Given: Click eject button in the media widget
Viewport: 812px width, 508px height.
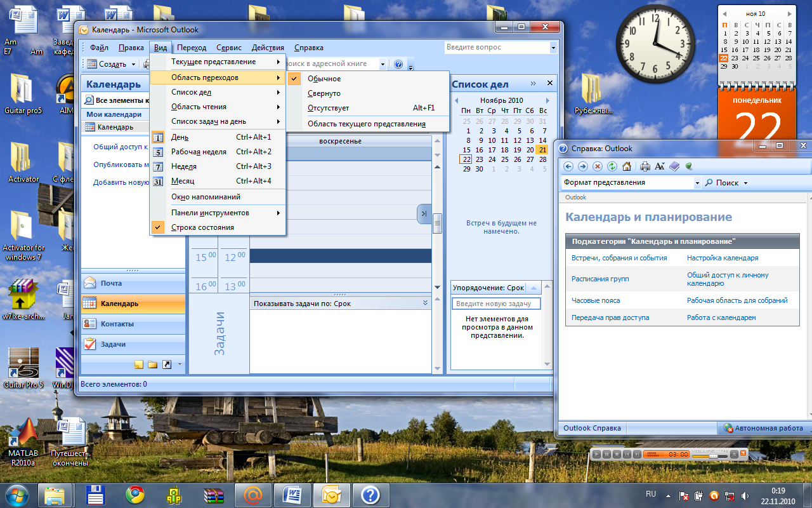Looking at the screenshot, I should [734, 454].
